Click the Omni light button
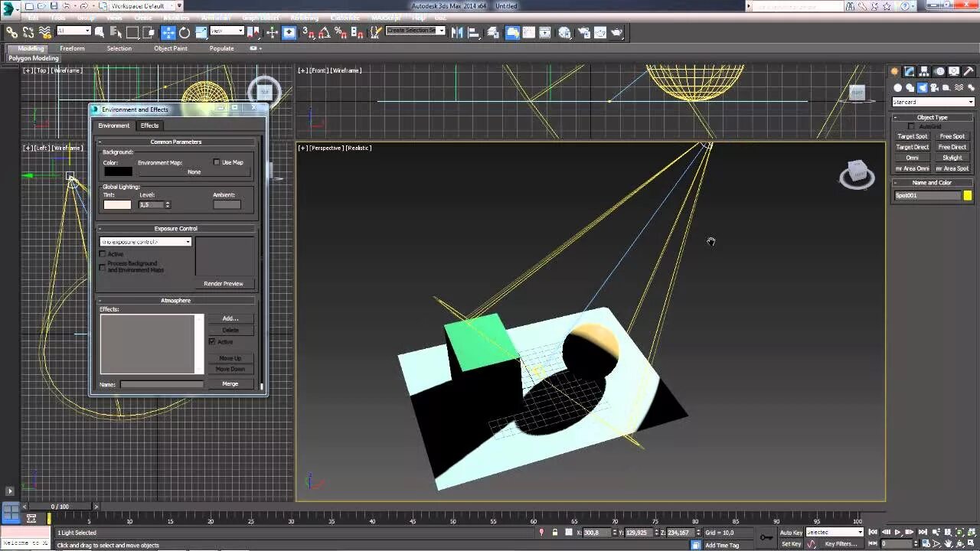The width and height of the screenshot is (980, 551). click(912, 158)
